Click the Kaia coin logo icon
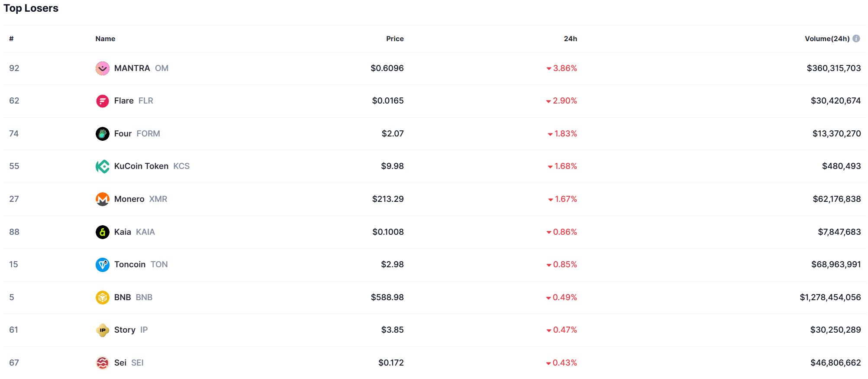The height and width of the screenshot is (379, 868). click(102, 232)
